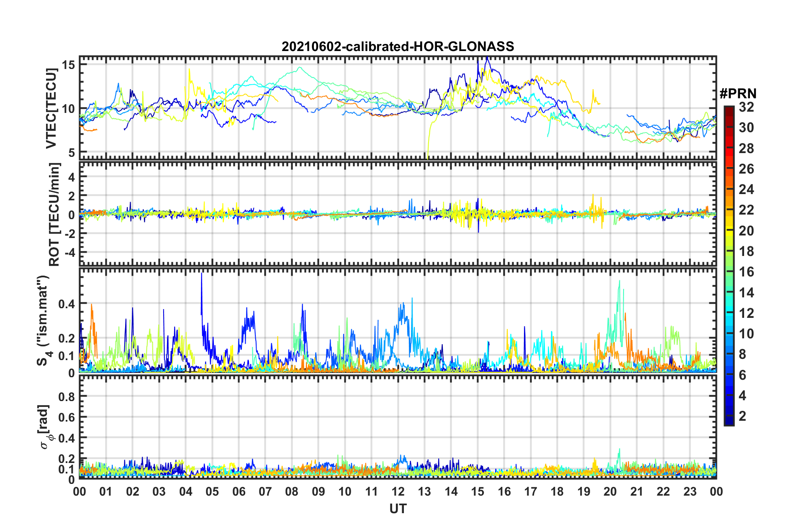This screenshot has height=532, width=796.
Task: Click the PRN color scale bar
Action: point(729,266)
